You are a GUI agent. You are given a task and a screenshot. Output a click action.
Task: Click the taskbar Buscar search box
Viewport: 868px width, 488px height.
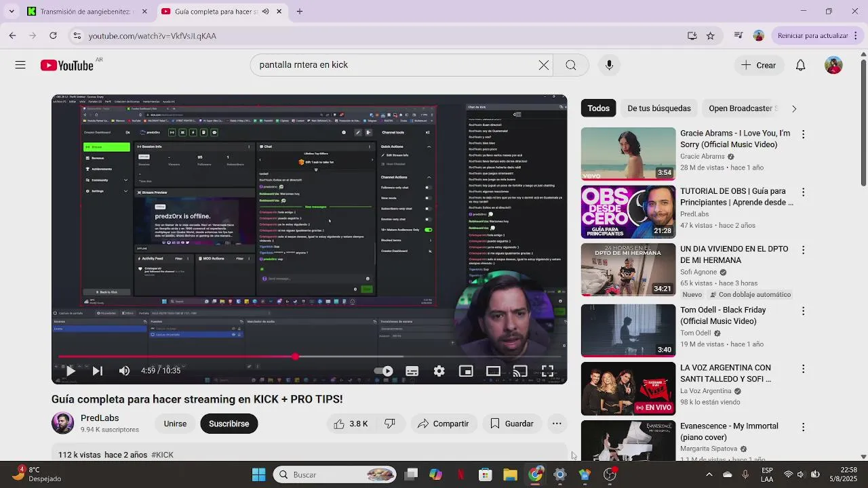click(335, 474)
